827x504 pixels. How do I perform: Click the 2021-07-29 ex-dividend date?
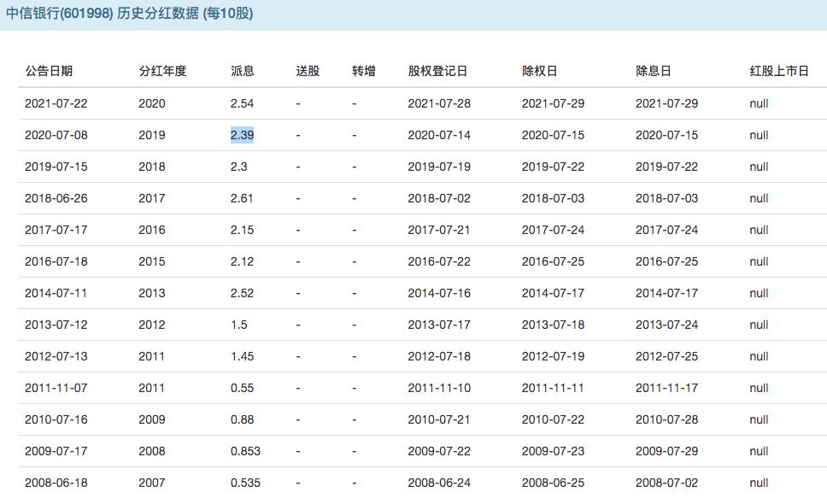point(554,103)
